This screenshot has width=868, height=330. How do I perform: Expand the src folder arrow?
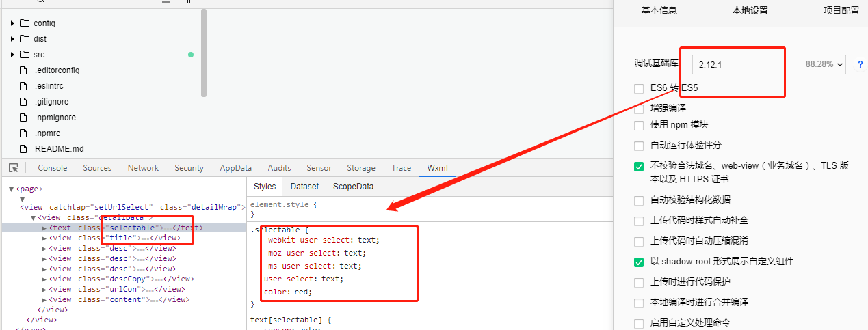[x=12, y=55]
